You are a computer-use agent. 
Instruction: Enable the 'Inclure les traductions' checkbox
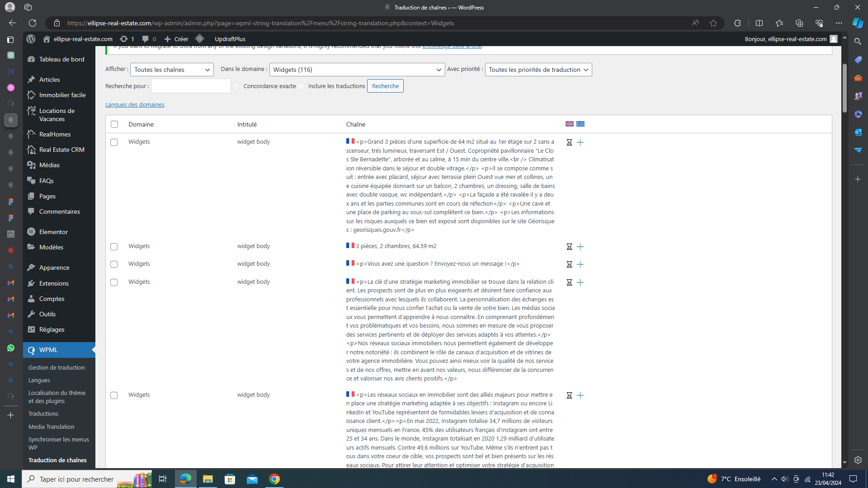302,86
